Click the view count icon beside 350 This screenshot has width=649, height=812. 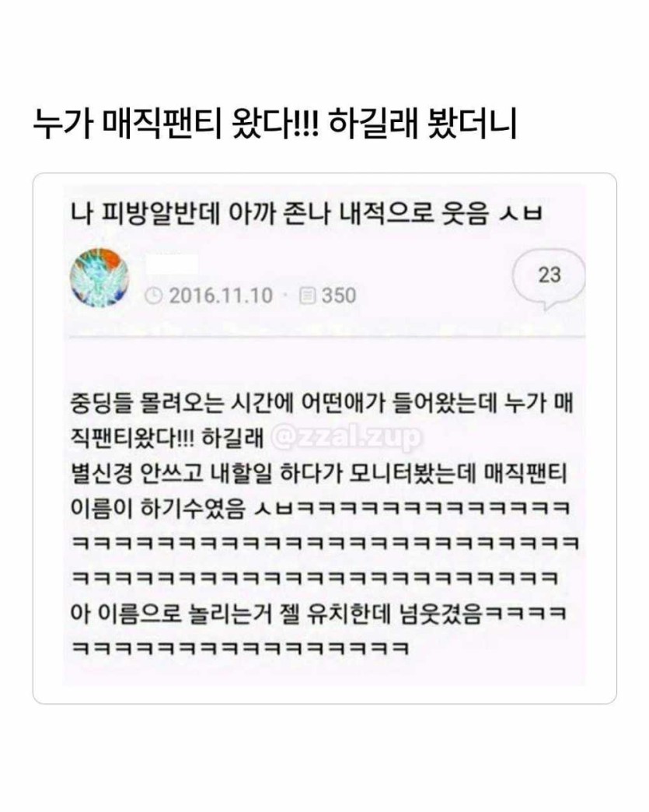[308, 296]
